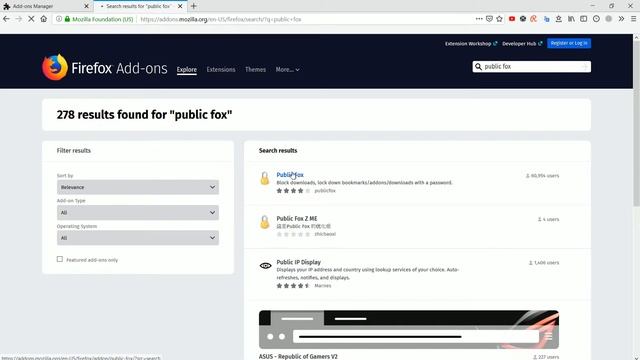The height and width of the screenshot is (360, 640).
Task: Open the Public Fox Z ME result
Action: pos(297,218)
